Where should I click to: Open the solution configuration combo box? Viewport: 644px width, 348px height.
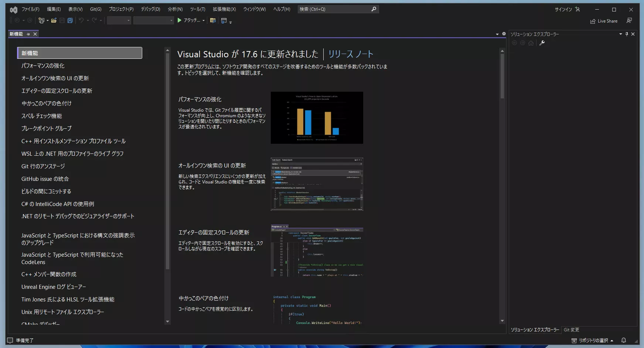119,20
